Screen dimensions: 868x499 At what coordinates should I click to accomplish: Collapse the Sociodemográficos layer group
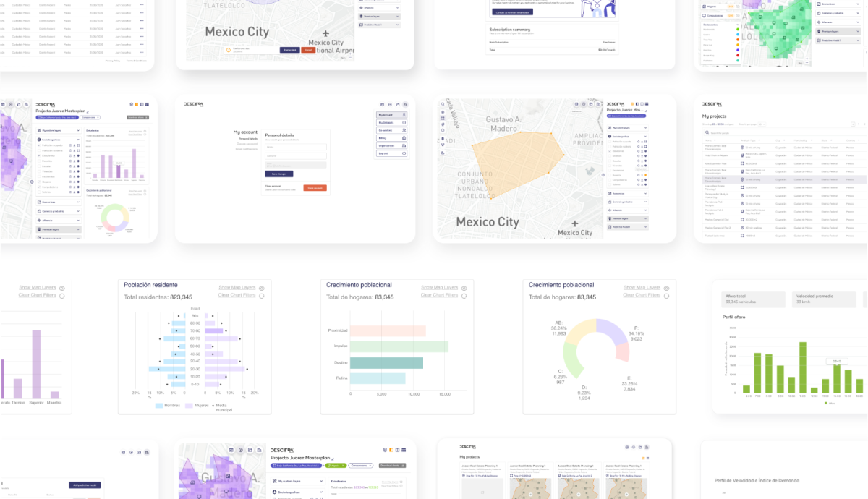point(77,140)
